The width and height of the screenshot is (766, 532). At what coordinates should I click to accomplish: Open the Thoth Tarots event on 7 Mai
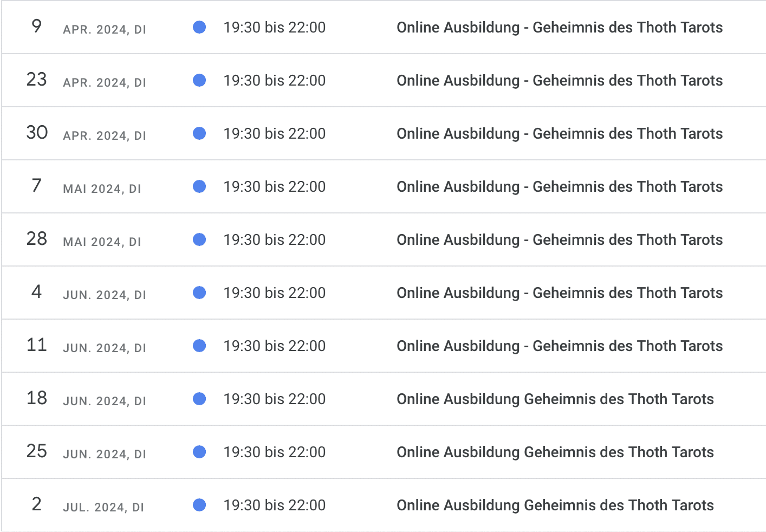tap(559, 187)
